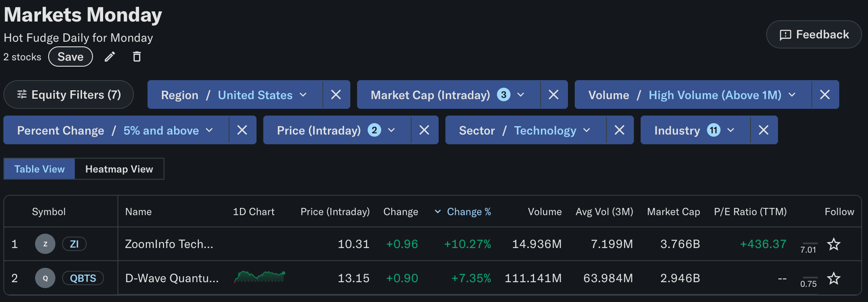868x302 pixels.
Task: Click the 111.141M volume cell
Action: tap(533, 278)
